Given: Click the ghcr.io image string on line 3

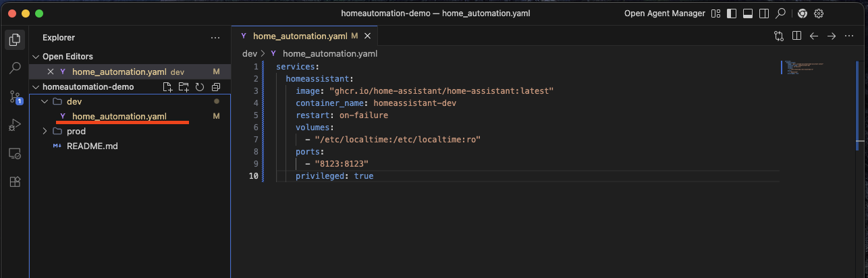Looking at the screenshot, I should tap(441, 91).
